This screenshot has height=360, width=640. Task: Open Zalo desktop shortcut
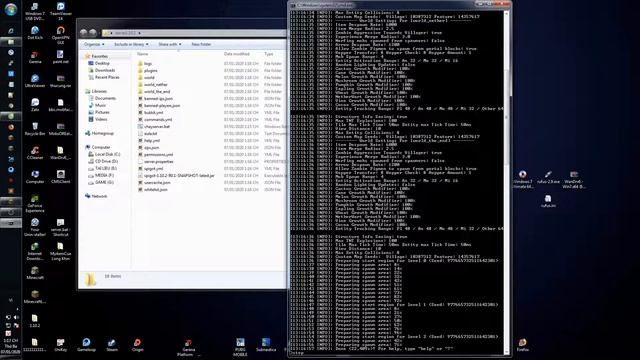coord(35,105)
